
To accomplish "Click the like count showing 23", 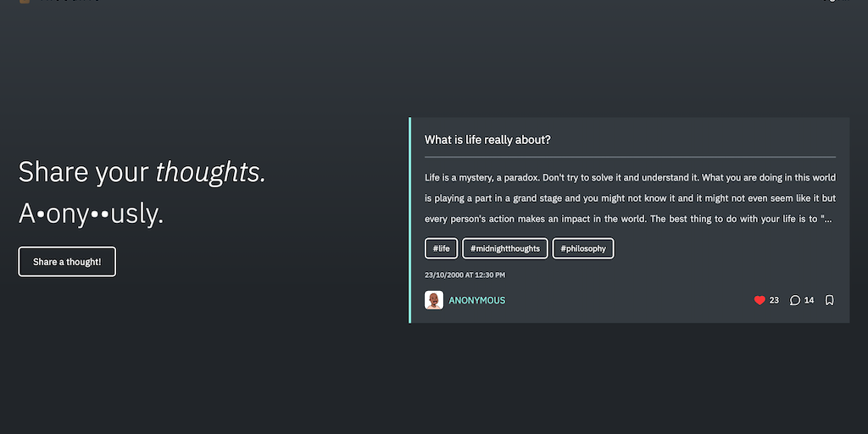I will tap(774, 300).
